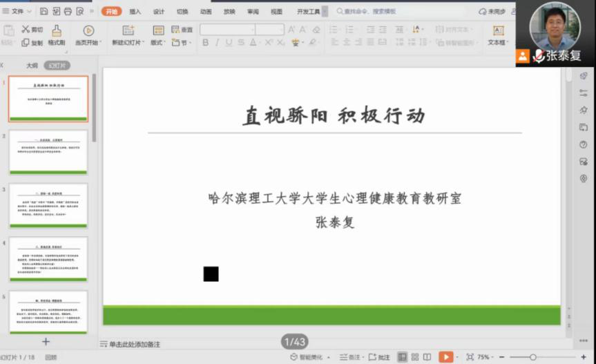Click the zoom slider handle
The height and width of the screenshot is (364, 596).
[x=532, y=357]
